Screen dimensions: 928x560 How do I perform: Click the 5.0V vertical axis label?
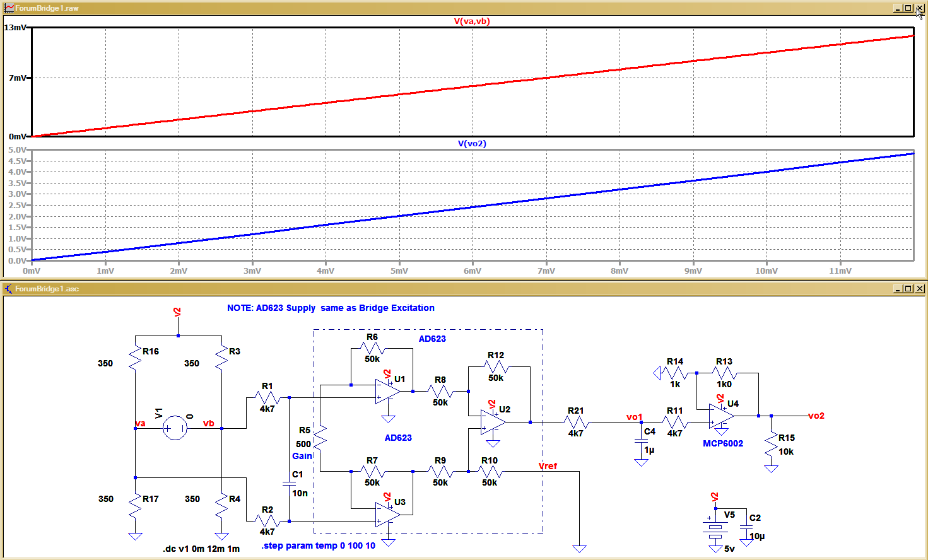[17, 150]
